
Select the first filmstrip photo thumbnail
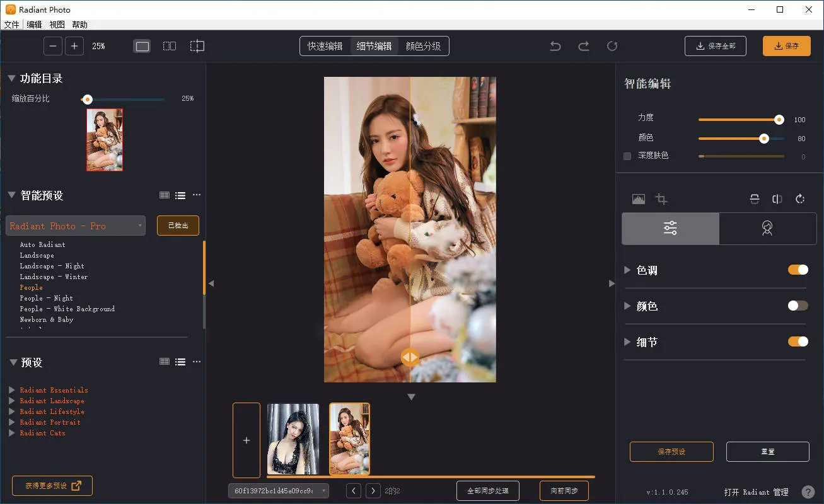pyautogui.click(x=293, y=439)
